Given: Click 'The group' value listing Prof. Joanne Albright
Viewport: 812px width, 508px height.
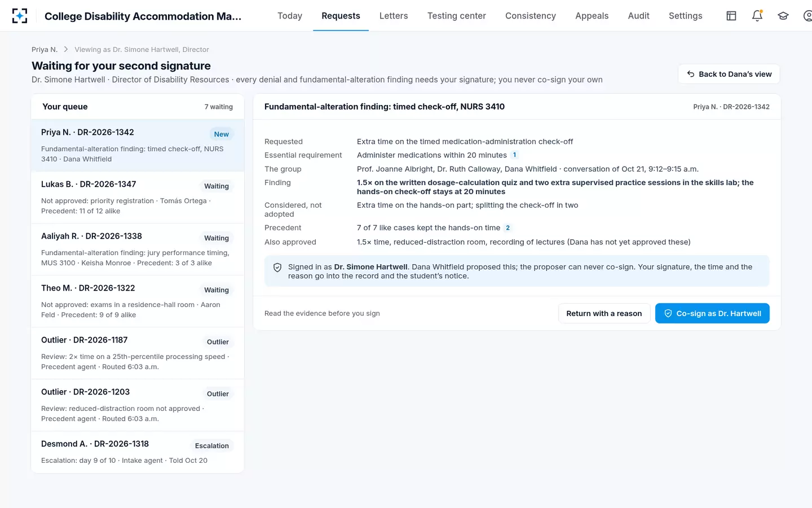Looking at the screenshot, I should coord(528,169).
